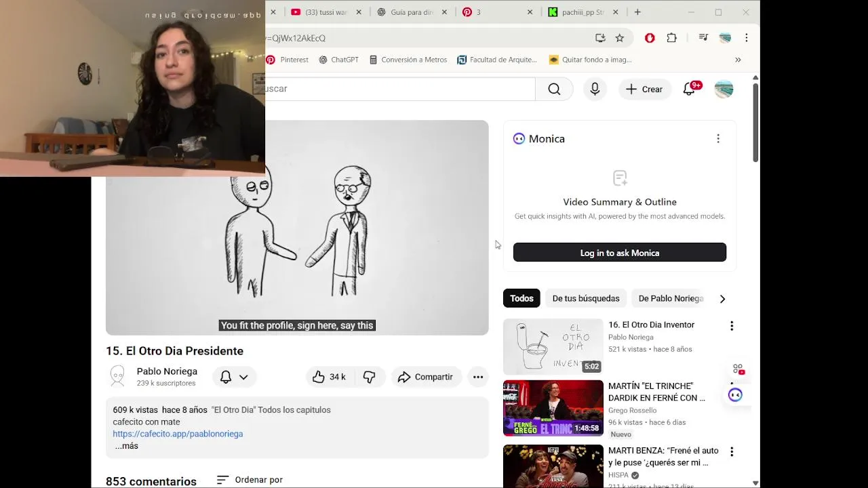The image size is (868, 488).
Task: Click the floating video summary icon above Monica
Action: (738, 369)
